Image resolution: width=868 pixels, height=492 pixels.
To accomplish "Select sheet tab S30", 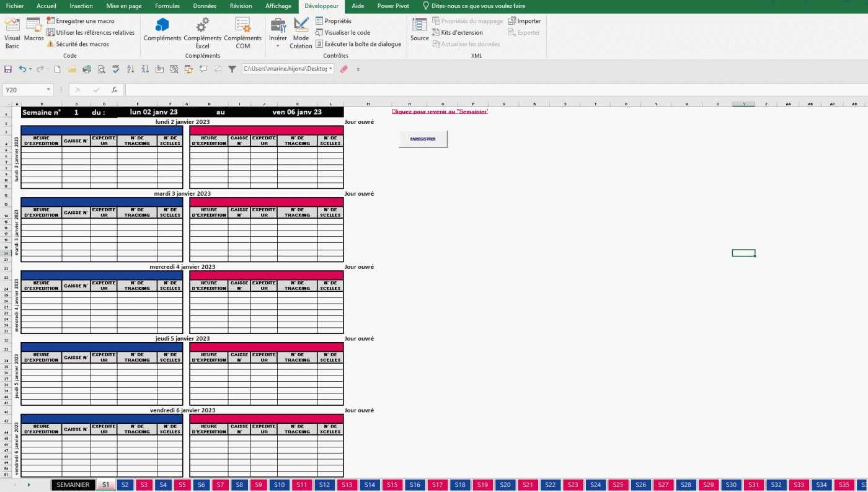I will click(x=732, y=485).
